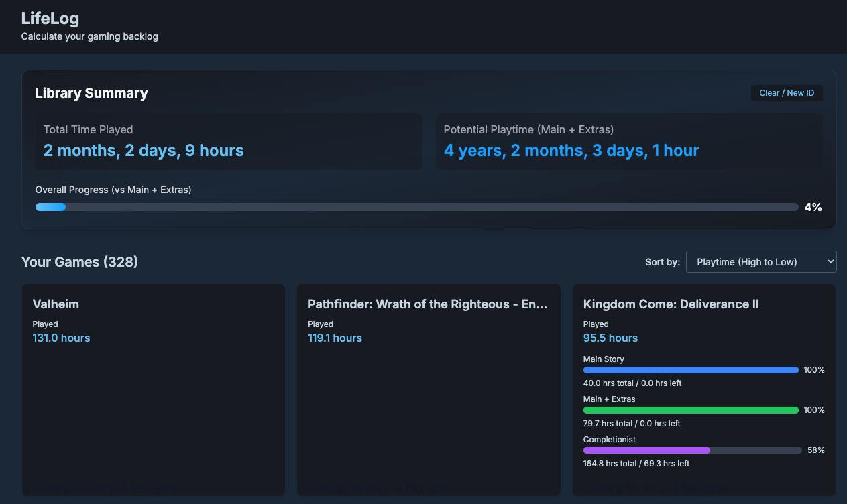Click the green Main + Extras progress bar
Image resolution: width=847 pixels, height=504 pixels.
pos(691,410)
